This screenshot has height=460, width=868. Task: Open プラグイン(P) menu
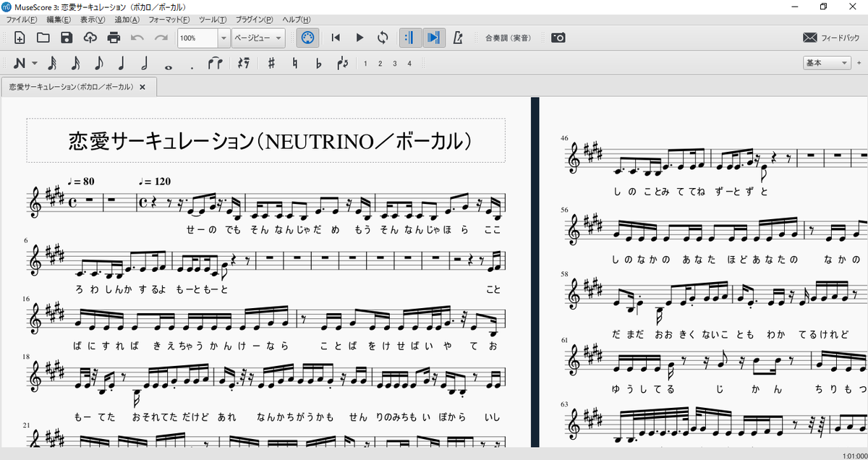click(254, 20)
